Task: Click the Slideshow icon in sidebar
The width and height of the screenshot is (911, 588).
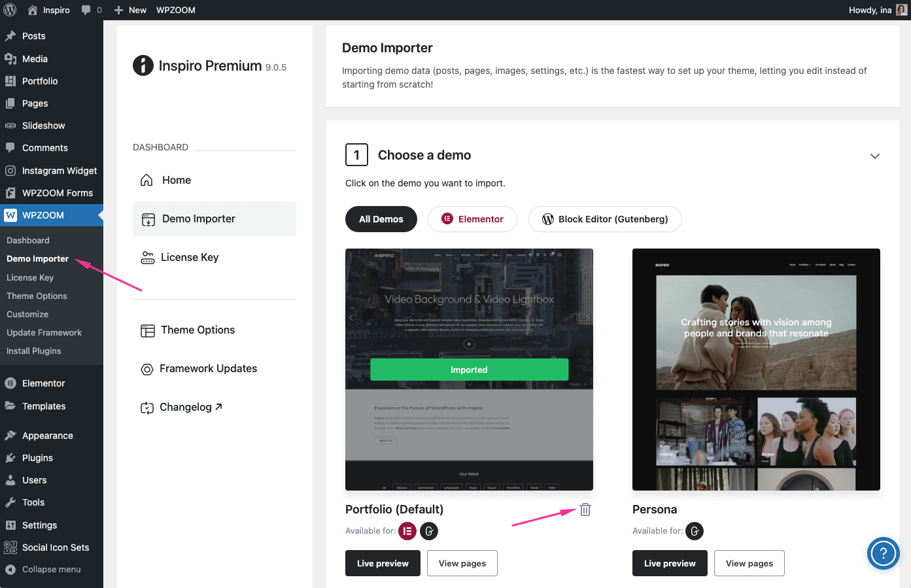Action: click(10, 126)
